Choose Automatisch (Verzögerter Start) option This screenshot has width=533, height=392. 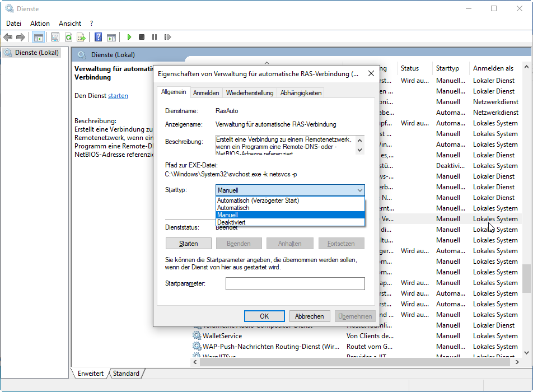tap(290, 200)
